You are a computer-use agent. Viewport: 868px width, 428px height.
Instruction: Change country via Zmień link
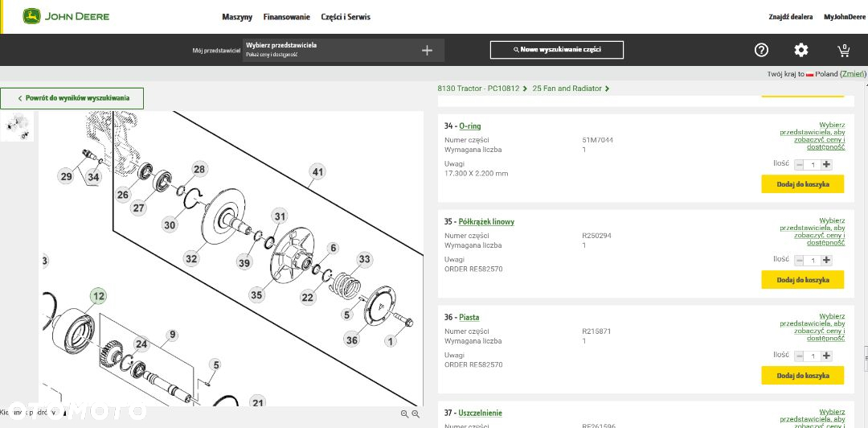point(853,74)
